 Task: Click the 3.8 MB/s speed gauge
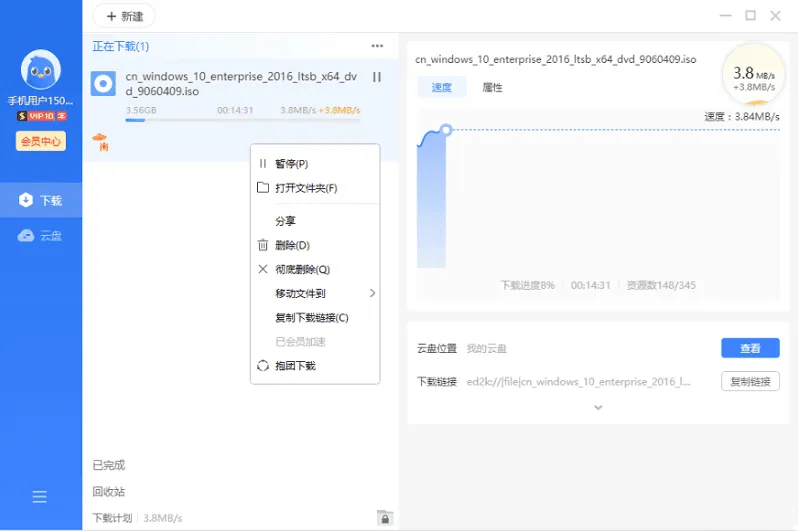click(754, 75)
